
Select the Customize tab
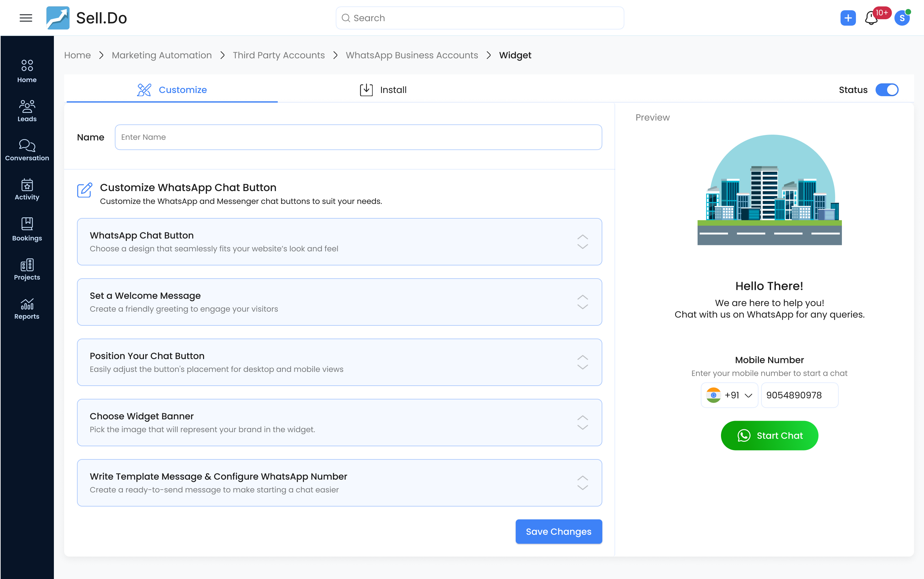(171, 90)
